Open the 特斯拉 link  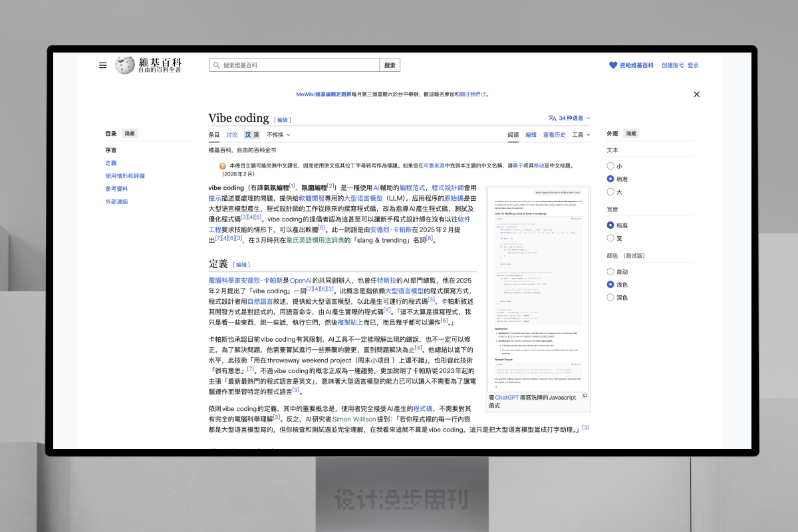[387, 281]
